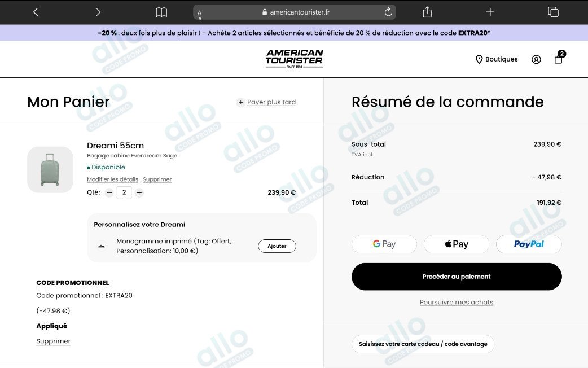Reload the page with refresh icon
The height and width of the screenshot is (368, 588).
tap(388, 12)
